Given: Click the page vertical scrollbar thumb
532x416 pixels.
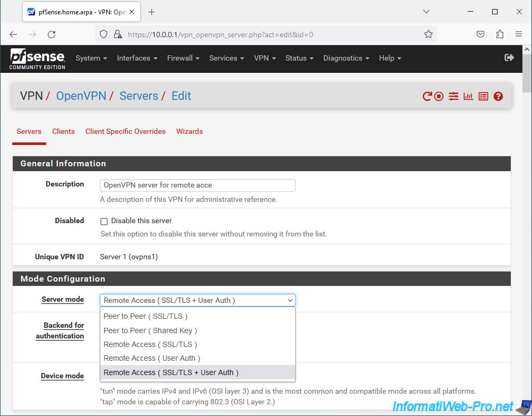Looking at the screenshot, I should (527, 72).
